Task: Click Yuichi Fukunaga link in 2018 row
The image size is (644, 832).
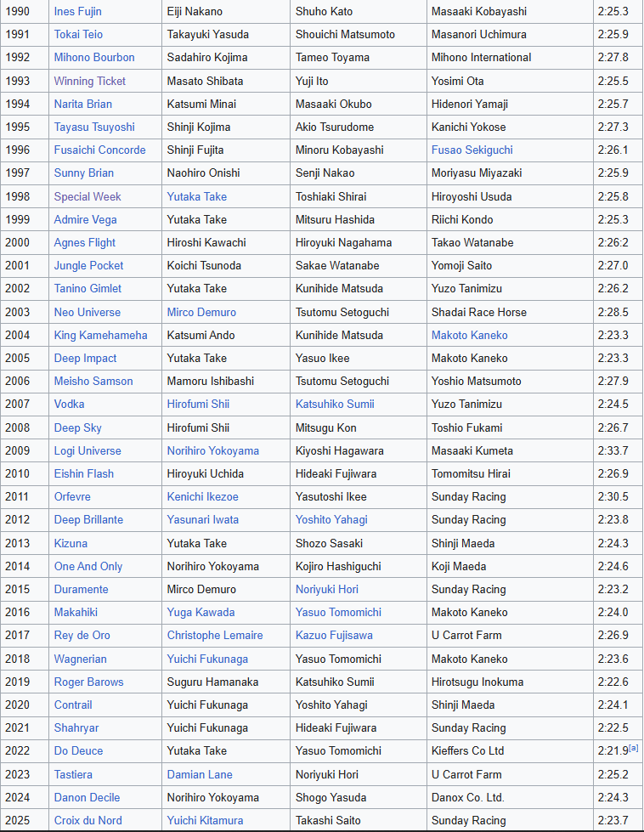Action: (x=207, y=659)
